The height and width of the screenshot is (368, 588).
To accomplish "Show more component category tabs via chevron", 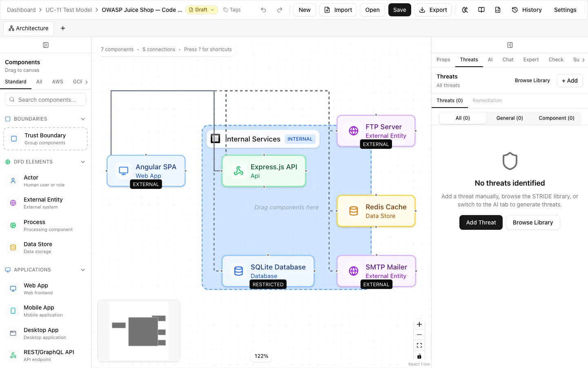I will [87, 82].
